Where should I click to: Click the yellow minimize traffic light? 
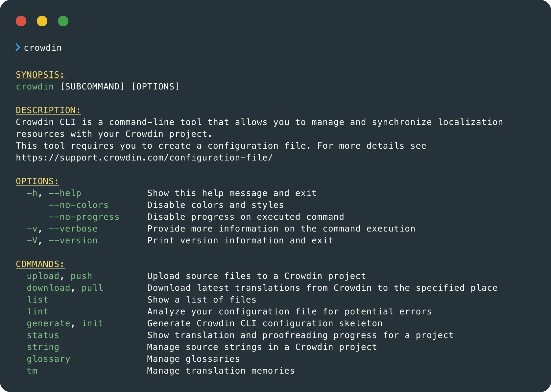coord(42,21)
